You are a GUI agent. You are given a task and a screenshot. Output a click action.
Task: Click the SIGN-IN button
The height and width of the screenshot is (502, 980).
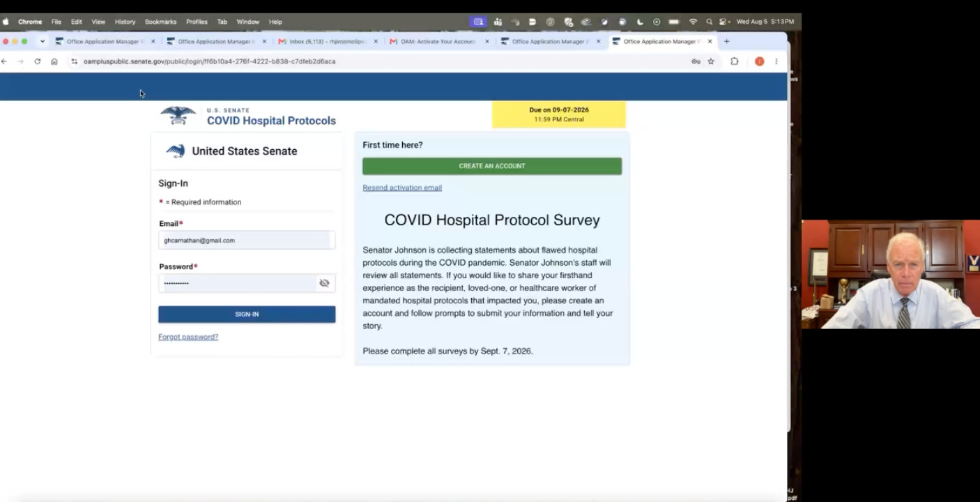coord(247,314)
